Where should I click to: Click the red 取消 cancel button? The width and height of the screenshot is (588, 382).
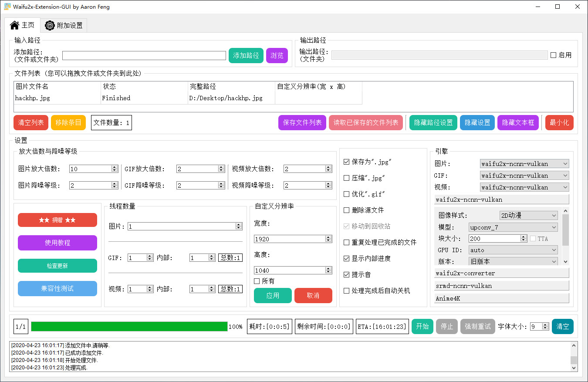313,295
